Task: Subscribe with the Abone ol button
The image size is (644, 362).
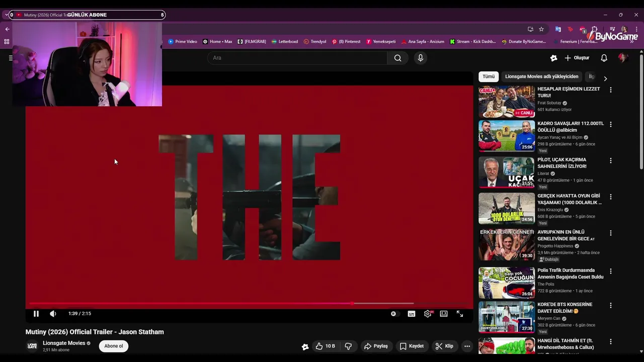Action: tap(114, 346)
